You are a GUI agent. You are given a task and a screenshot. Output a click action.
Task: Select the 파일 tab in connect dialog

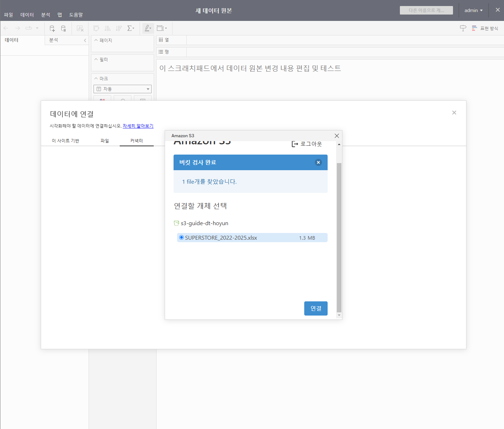coord(105,141)
